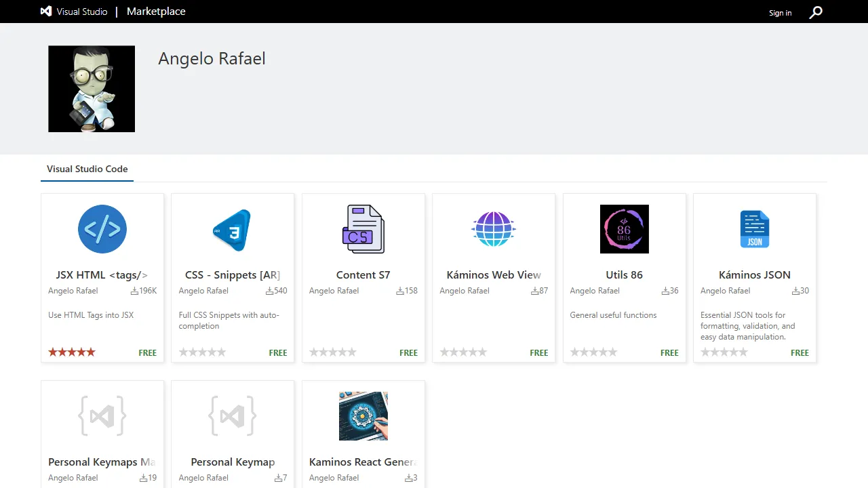
Task: Select the Content S7 extension icon
Action: 363,228
